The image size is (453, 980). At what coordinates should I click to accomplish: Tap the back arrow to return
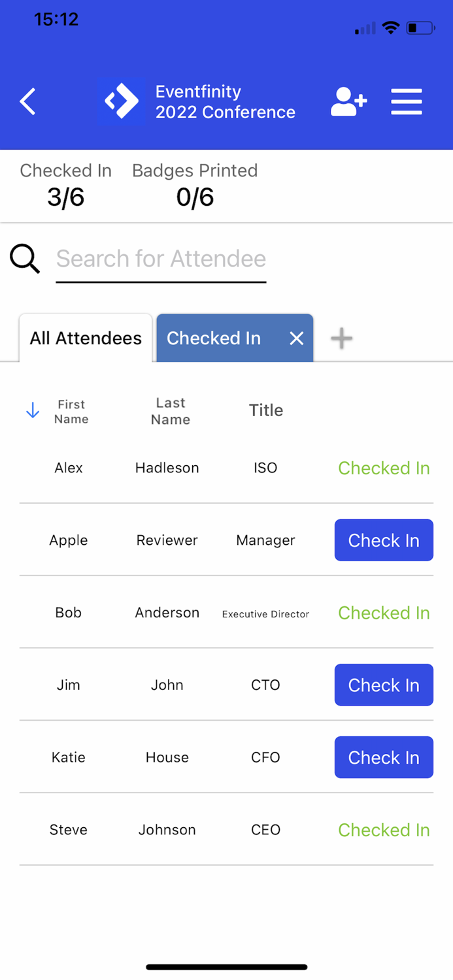click(27, 101)
